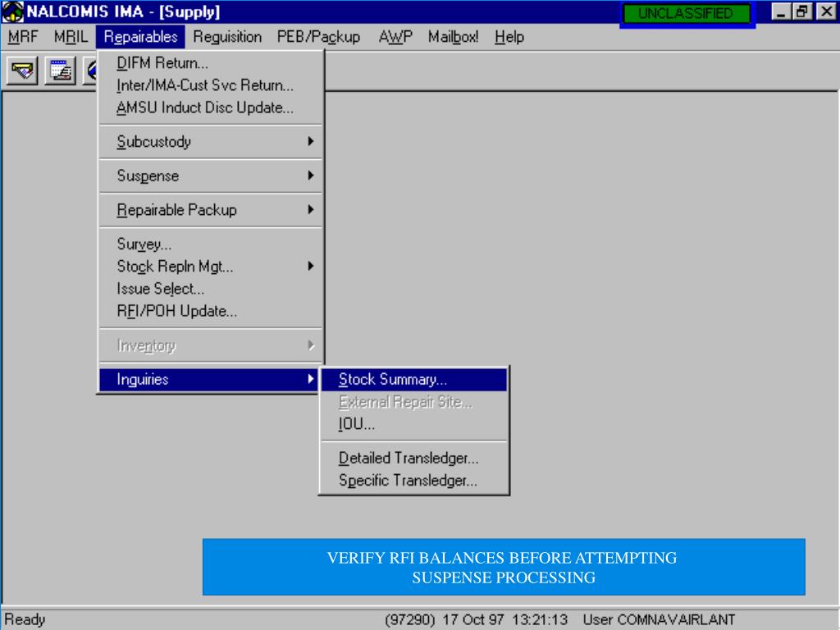Restore down the NALCOMIS window
This screenshot has width=840, height=630.
802,11
